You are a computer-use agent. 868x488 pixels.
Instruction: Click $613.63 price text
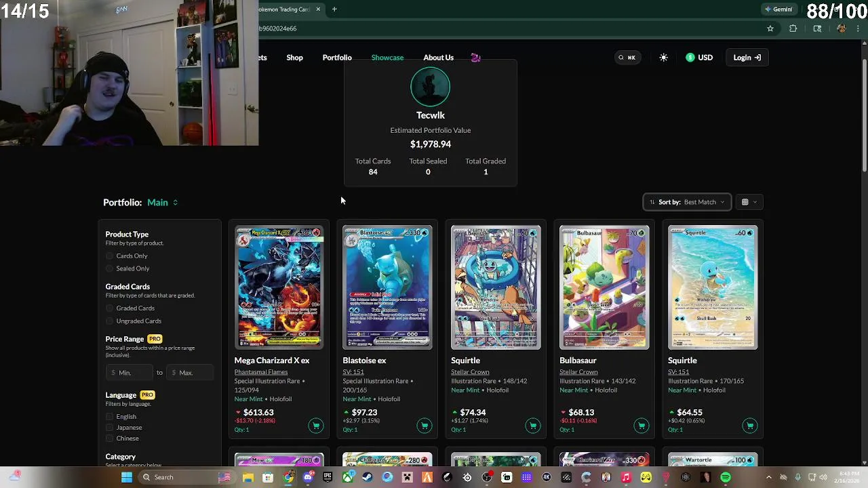pyautogui.click(x=258, y=413)
